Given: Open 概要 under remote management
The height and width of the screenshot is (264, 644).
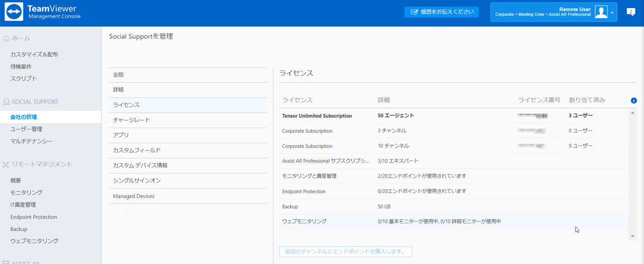Looking at the screenshot, I should (16, 181).
